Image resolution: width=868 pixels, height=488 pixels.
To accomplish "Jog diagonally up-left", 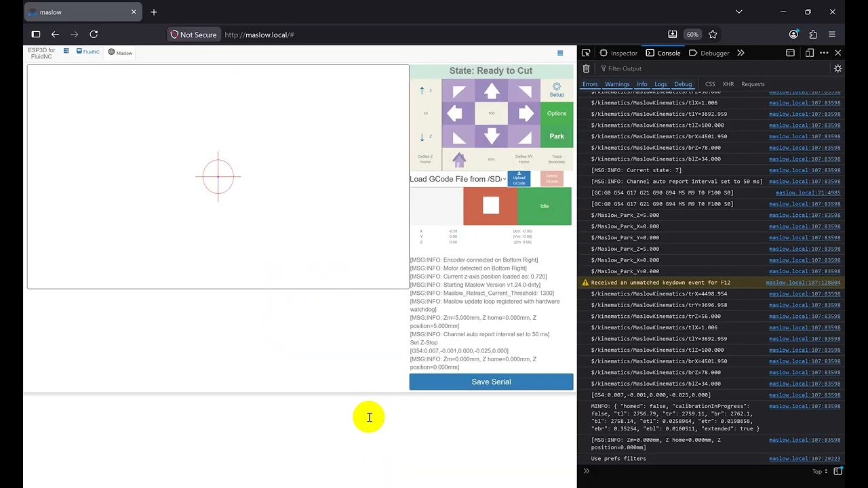I will [458, 91].
